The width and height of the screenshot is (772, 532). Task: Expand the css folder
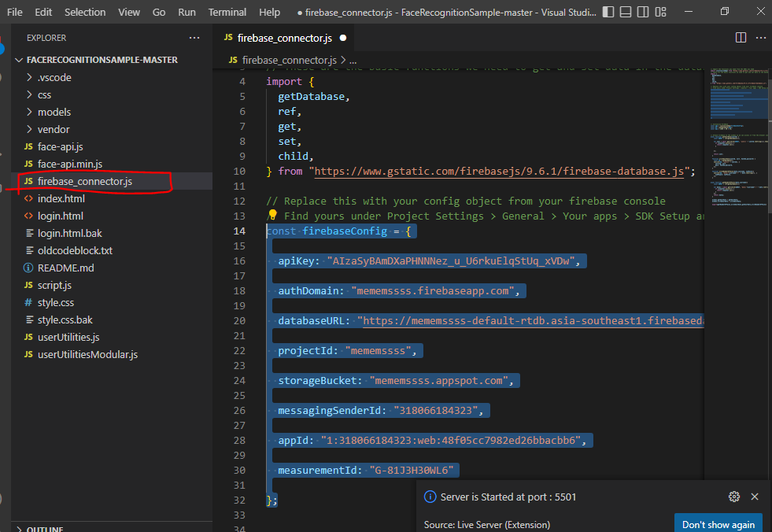(x=112, y=94)
